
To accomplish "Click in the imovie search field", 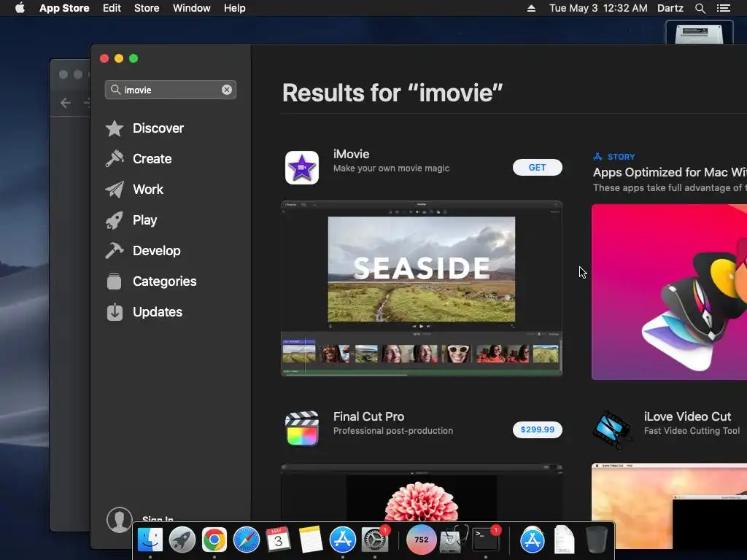I will pyautogui.click(x=171, y=90).
